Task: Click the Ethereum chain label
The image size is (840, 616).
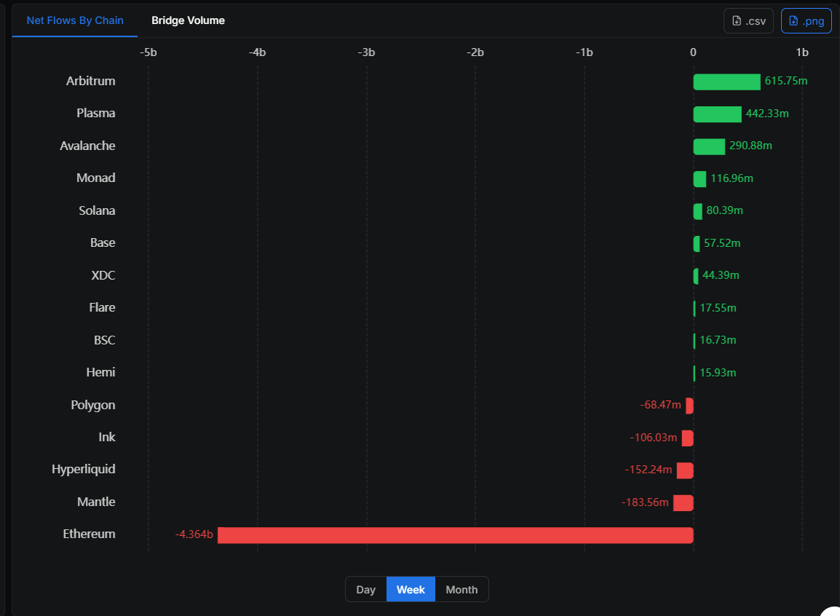Action: coord(89,534)
